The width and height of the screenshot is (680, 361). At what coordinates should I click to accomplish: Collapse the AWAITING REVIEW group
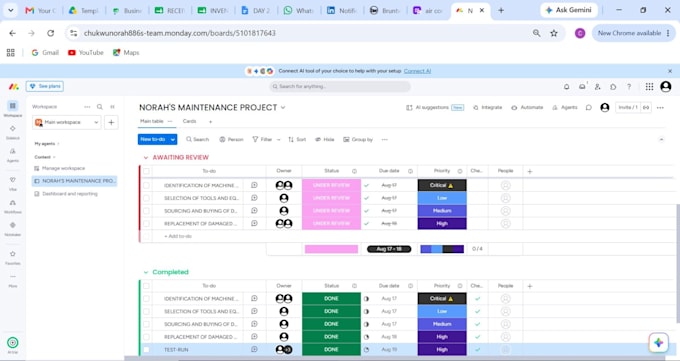[146, 158]
